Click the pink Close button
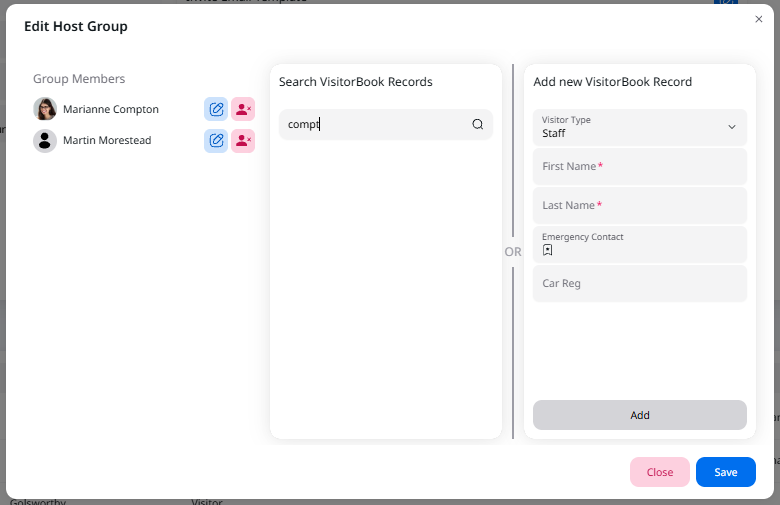Image resolution: width=780 pixels, height=505 pixels. (659, 472)
